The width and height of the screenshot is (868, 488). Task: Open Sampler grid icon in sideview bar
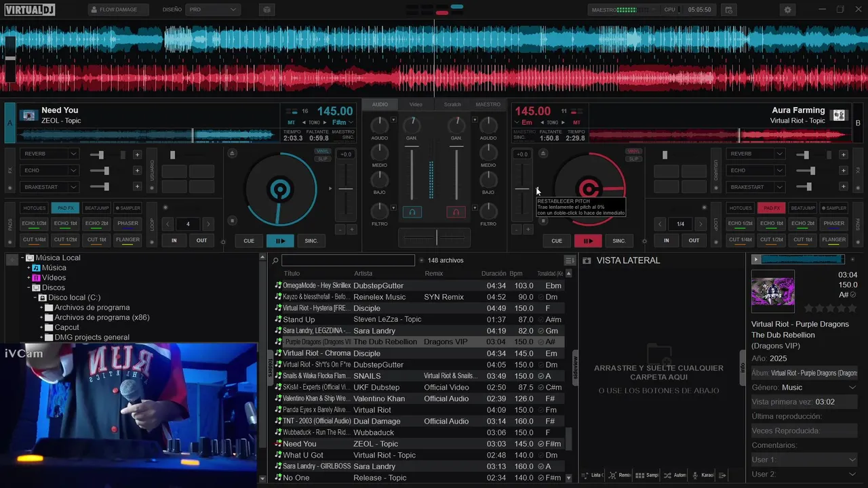click(x=639, y=475)
